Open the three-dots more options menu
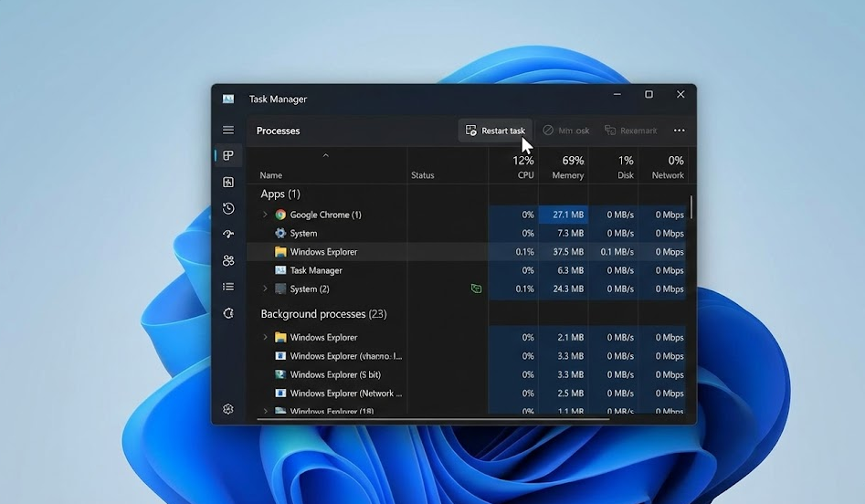 (x=679, y=131)
